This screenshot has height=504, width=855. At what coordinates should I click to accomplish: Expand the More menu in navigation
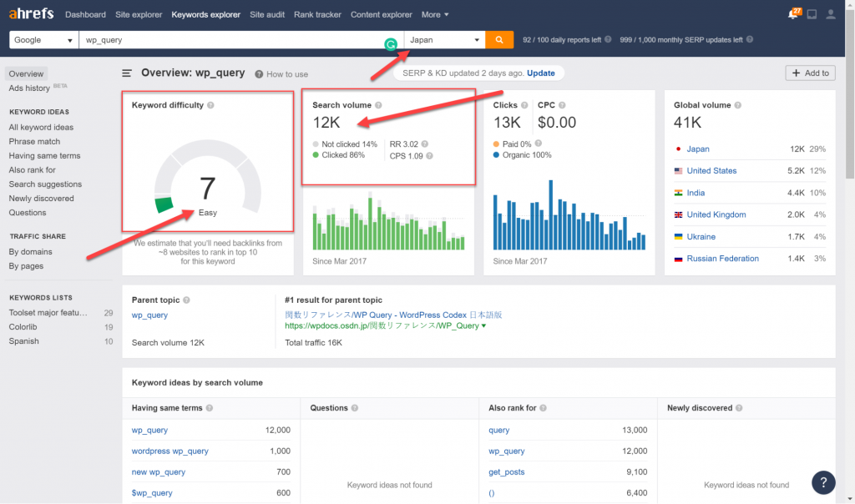point(434,15)
